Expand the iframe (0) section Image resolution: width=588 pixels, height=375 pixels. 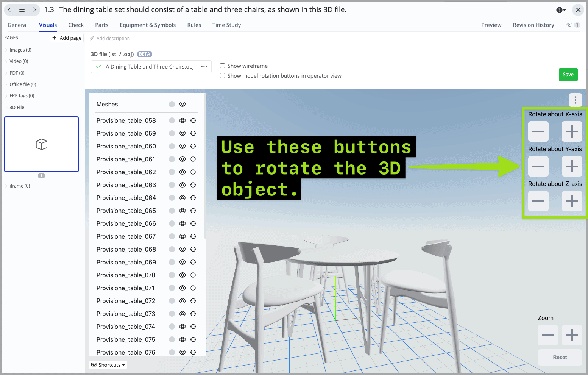pos(19,186)
